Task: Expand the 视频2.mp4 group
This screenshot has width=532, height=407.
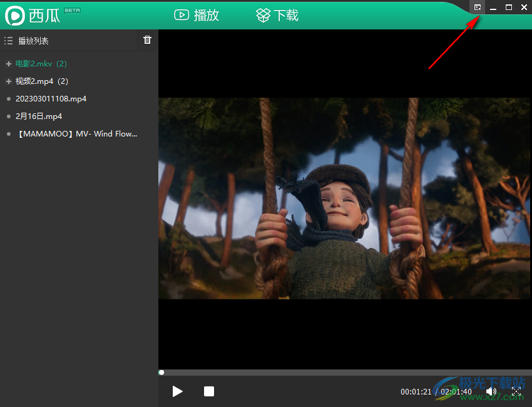Action: [9, 81]
